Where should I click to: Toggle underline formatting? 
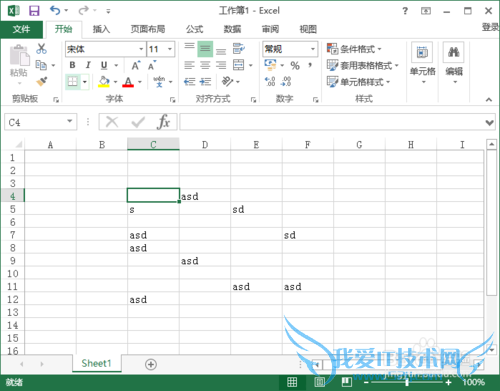coord(104,65)
